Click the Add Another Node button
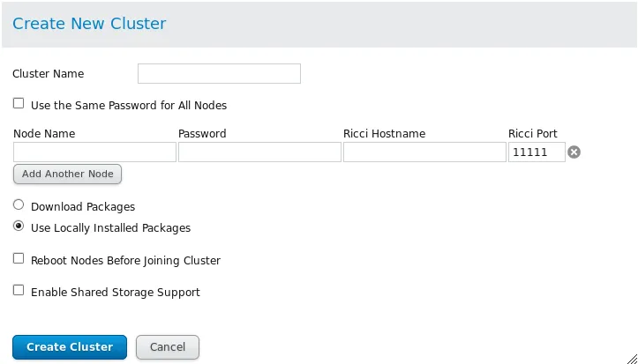 (67, 174)
